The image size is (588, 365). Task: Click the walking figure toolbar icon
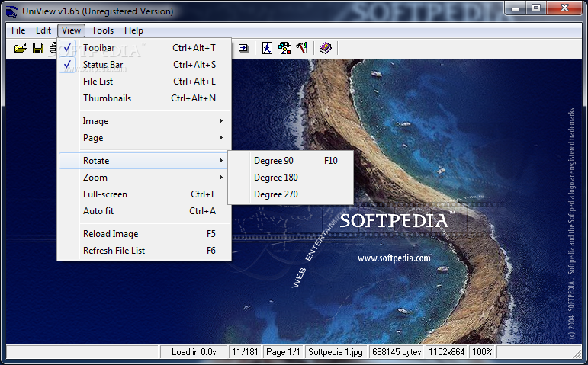267,48
